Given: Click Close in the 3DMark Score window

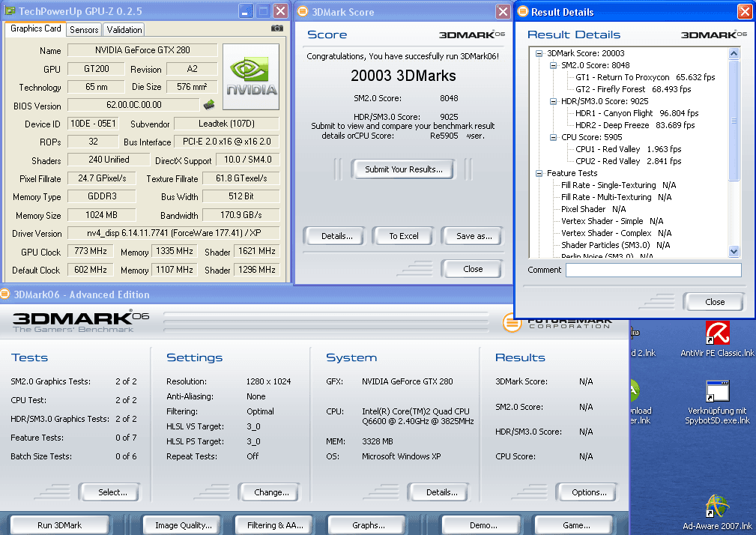Looking at the screenshot, I should pyautogui.click(x=473, y=269).
